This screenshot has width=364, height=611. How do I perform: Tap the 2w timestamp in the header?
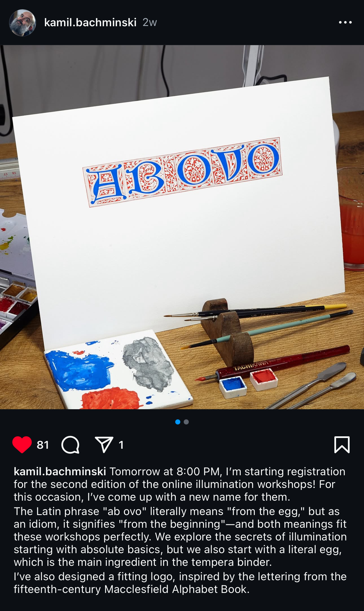(x=150, y=22)
